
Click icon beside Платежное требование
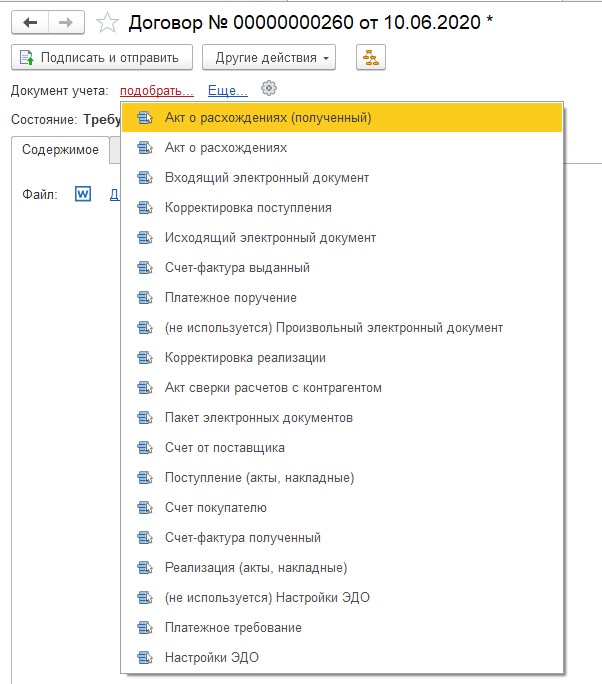point(145,627)
